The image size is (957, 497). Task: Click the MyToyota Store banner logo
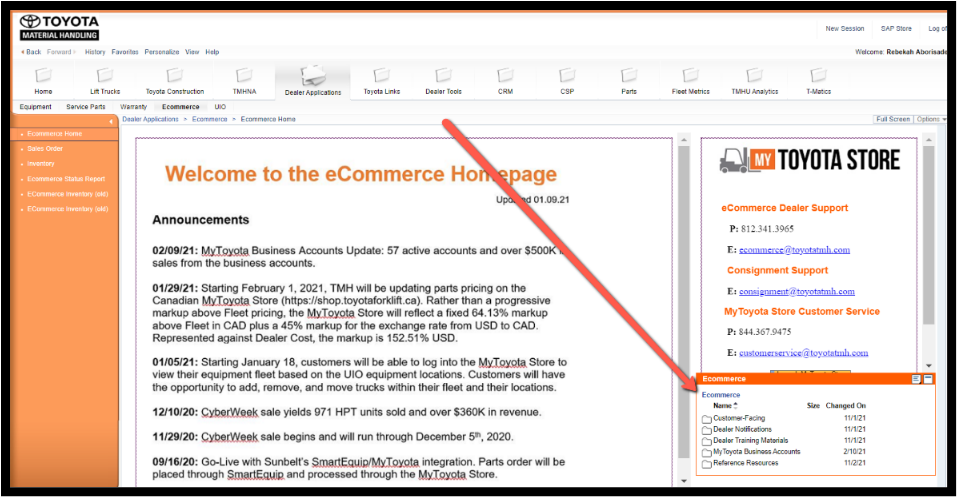809,160
